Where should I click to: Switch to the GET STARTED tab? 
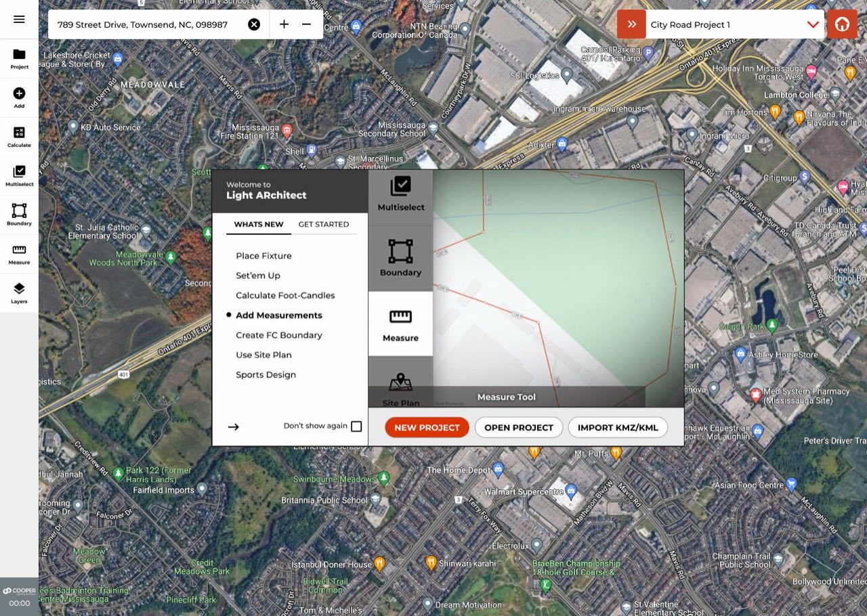324,224
